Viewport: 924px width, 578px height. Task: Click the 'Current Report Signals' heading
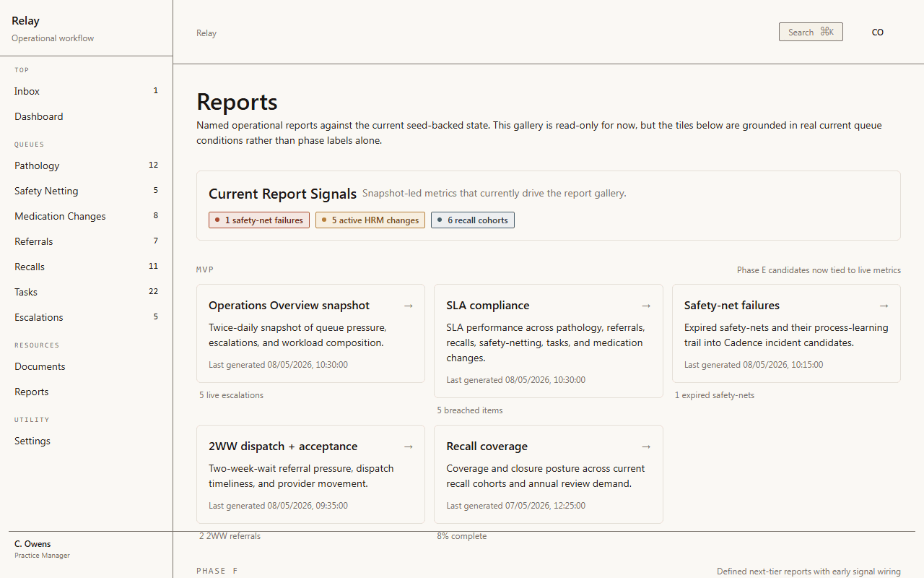tap(283, 194)
